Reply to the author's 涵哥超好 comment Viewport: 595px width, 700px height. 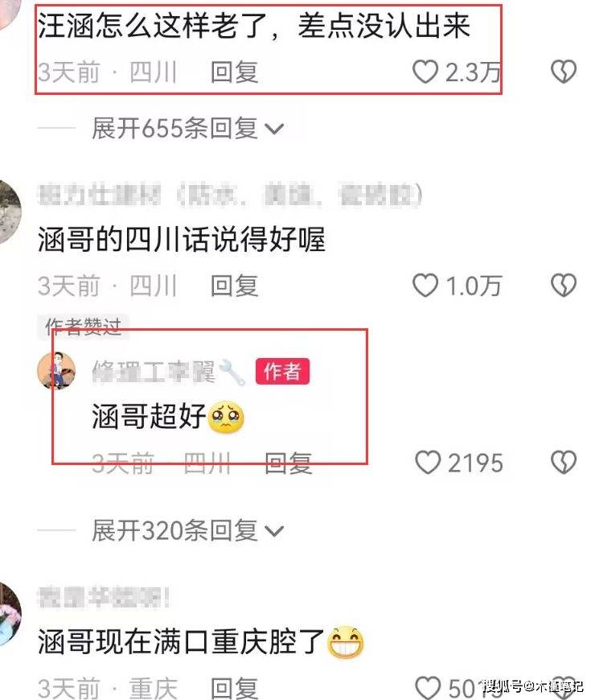pyautogui.click(x=288, y=463)
